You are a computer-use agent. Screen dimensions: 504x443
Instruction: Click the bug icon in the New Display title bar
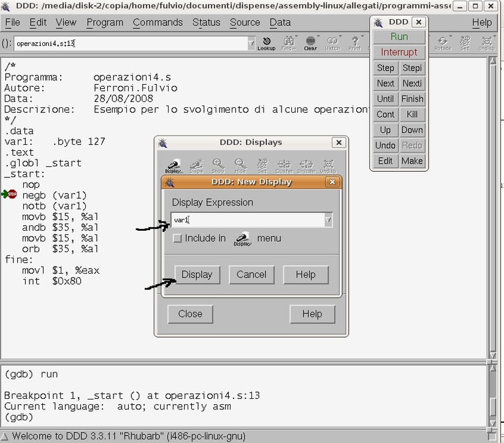(169, 182)
